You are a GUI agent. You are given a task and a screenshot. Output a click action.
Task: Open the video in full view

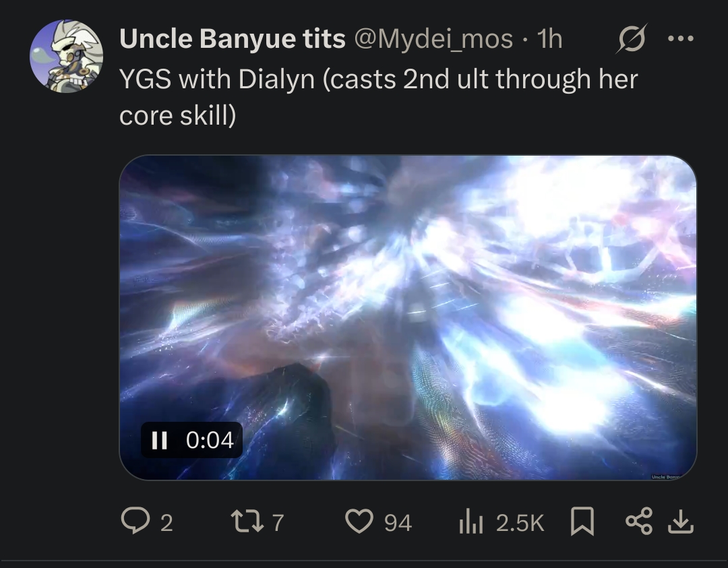tap(408, 317)
